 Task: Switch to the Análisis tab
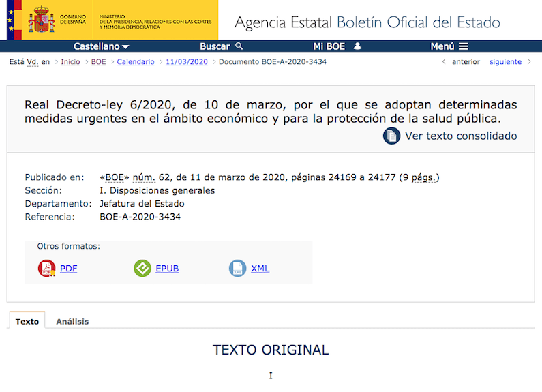tap(72, 322)
